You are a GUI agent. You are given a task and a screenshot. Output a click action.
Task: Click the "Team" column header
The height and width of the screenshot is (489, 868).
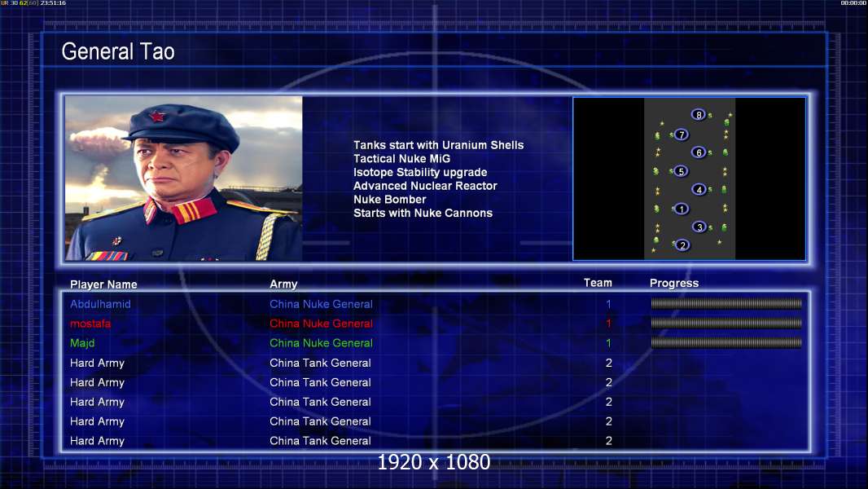(598, 283)
